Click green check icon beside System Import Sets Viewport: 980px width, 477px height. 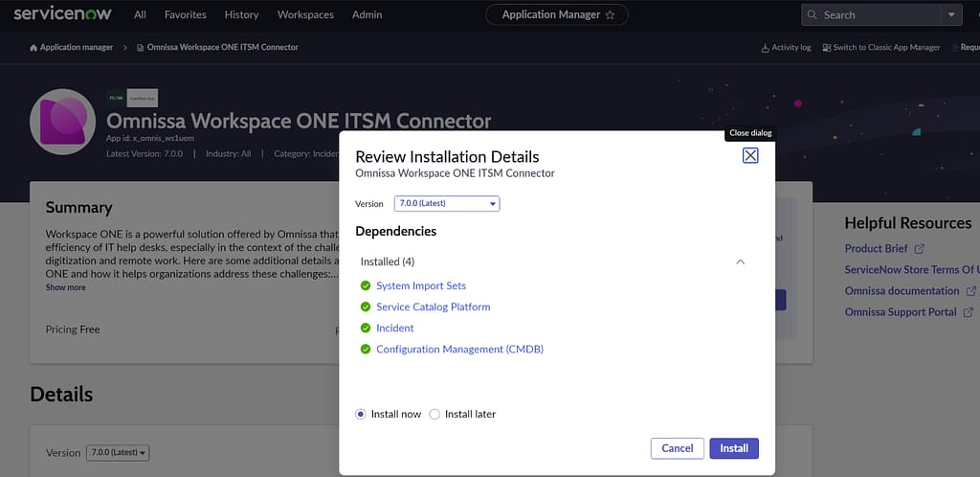[x=366, y=285]
